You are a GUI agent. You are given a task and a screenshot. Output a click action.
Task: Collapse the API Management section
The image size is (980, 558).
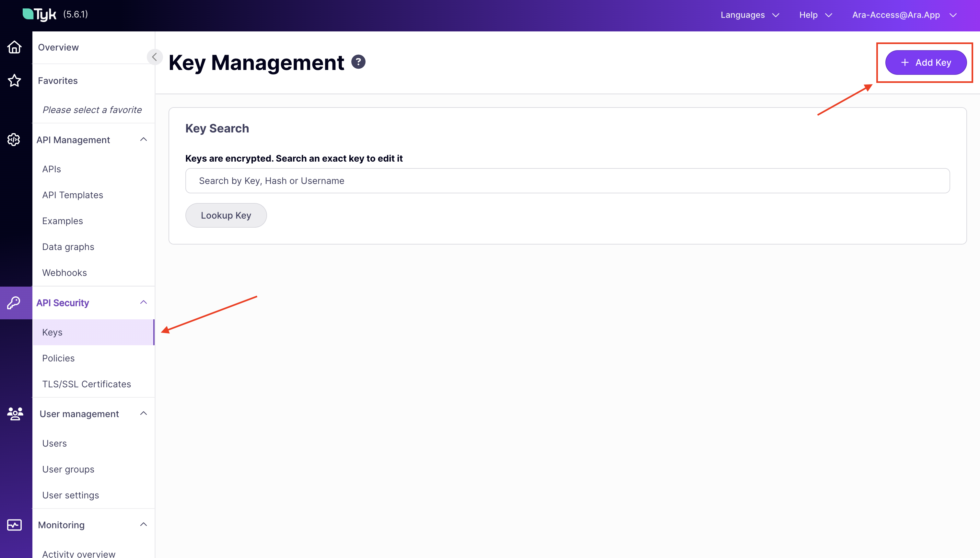tap(143, 140)
